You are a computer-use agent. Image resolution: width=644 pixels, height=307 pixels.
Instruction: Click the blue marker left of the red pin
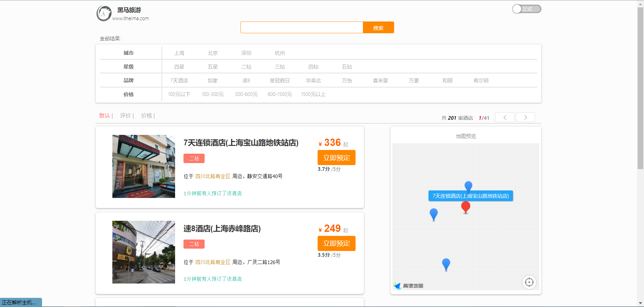tap(434, 214)
